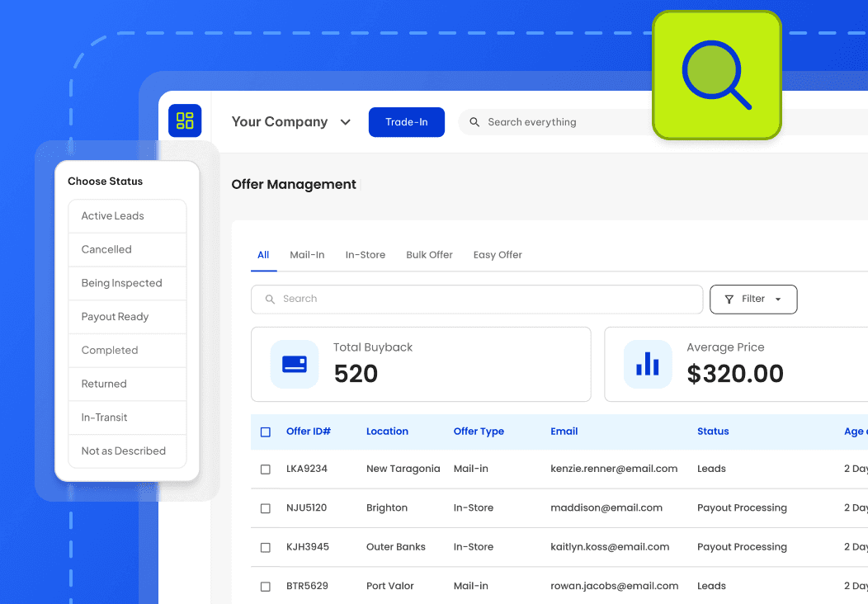This screenshot has height=604, width=868.
Task: Sort by Status column header
Action: [713, 432]
